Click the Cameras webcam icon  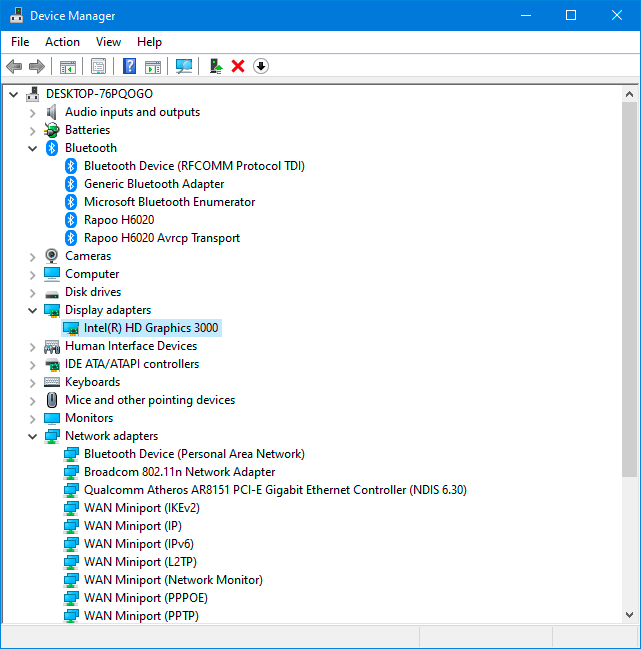[52, 256]
